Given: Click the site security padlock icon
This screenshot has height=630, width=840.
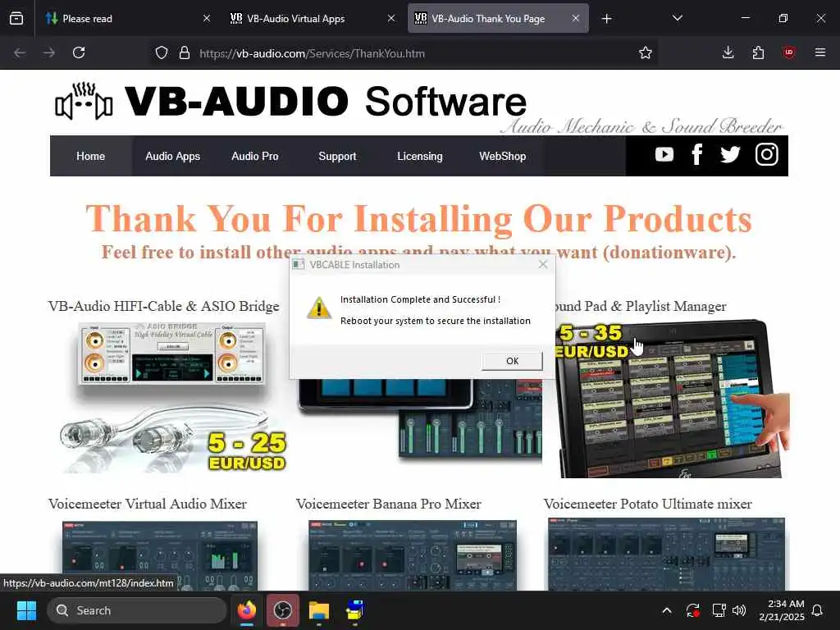Looking at the screenshot, I should [x=185, y=53].
